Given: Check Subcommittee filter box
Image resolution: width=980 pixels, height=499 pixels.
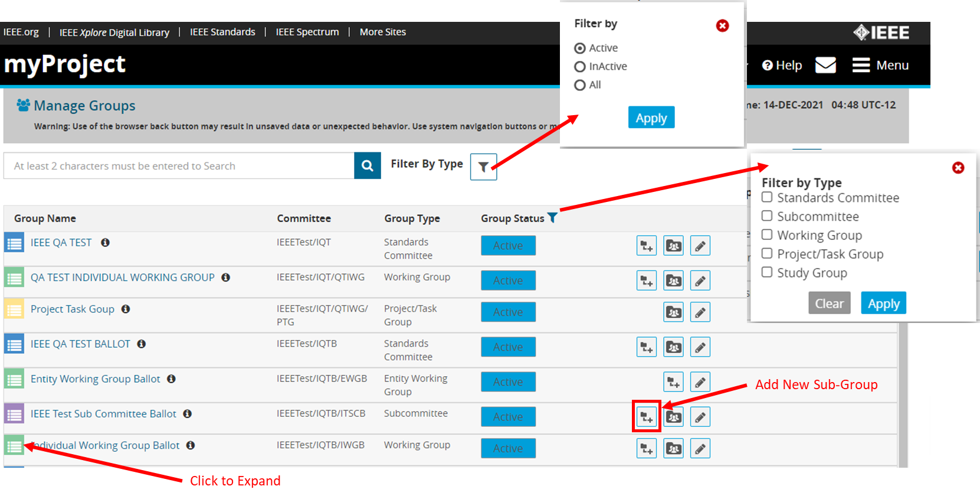Looking at the screenshot, I should tap(767, 216).
